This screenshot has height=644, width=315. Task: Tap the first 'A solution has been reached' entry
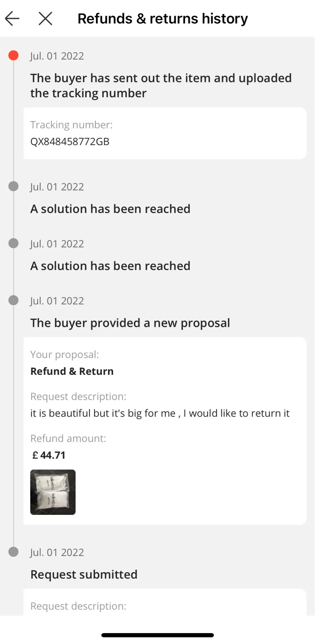coord(110,209)
